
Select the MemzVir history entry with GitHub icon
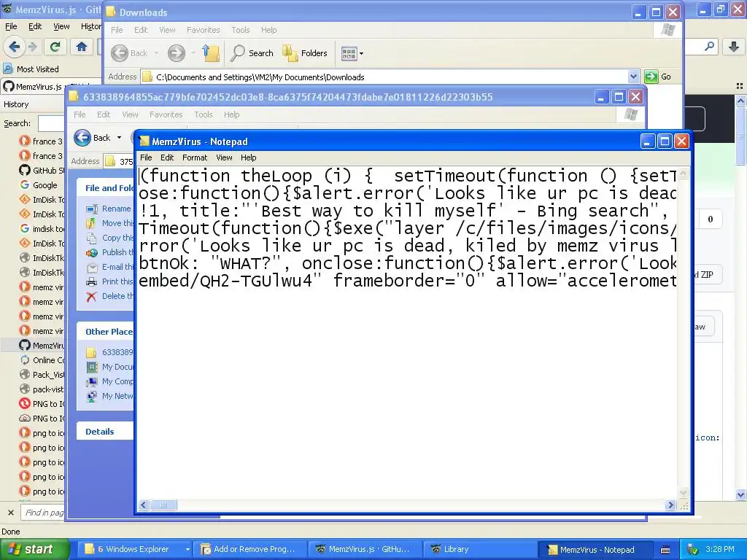[42, 346]
